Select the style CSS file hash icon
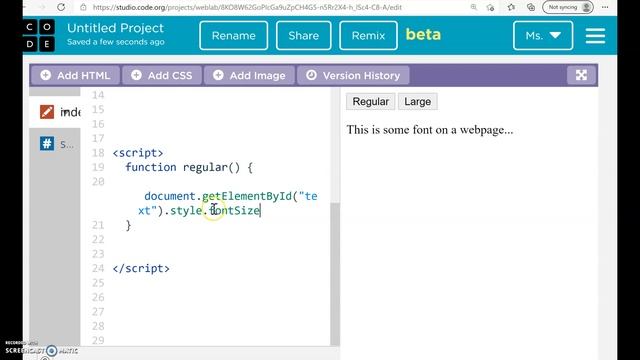 [47, 144]
